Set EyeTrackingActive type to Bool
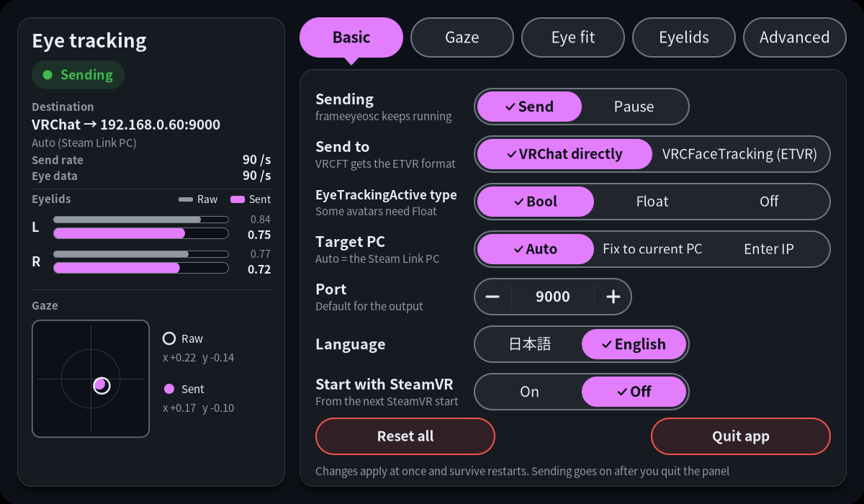Viewport: 864px width, 504px height. coord(536,202)
